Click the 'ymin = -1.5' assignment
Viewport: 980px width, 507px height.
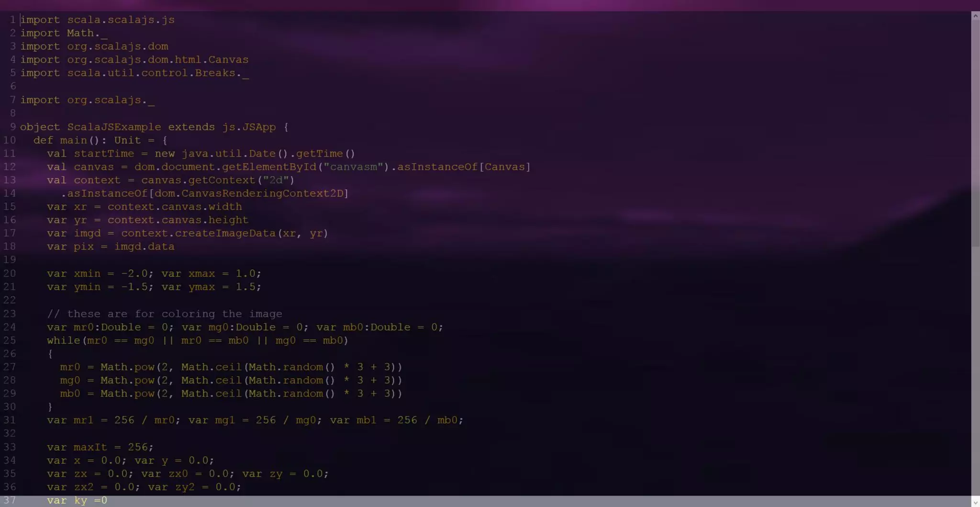point(111,287)
